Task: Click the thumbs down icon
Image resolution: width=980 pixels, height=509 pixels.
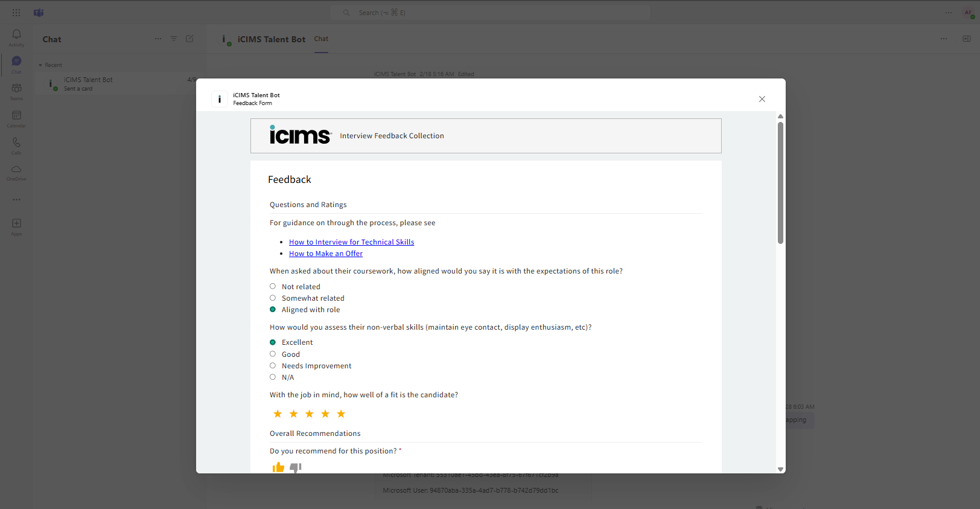Action: [296, 467]
